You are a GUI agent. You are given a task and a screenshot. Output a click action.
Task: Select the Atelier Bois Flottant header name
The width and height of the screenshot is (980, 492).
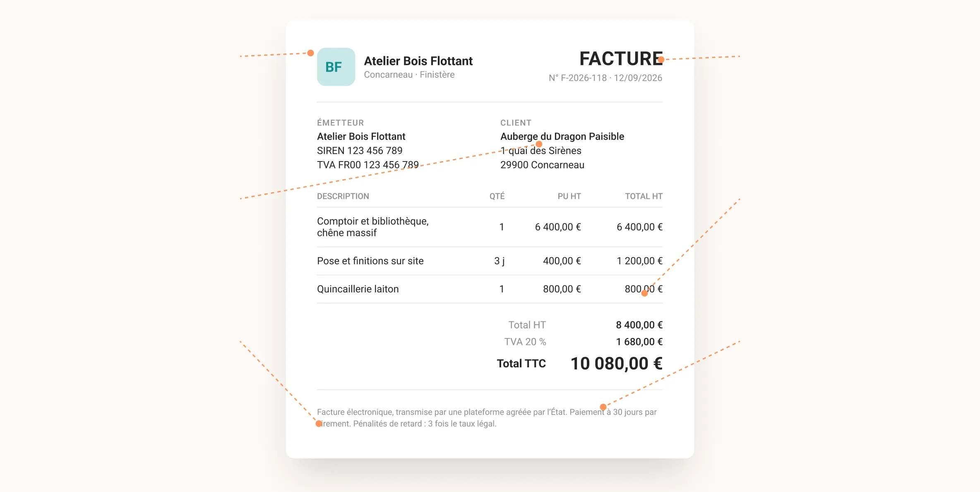pyautogui.click(x=418, y=61)
